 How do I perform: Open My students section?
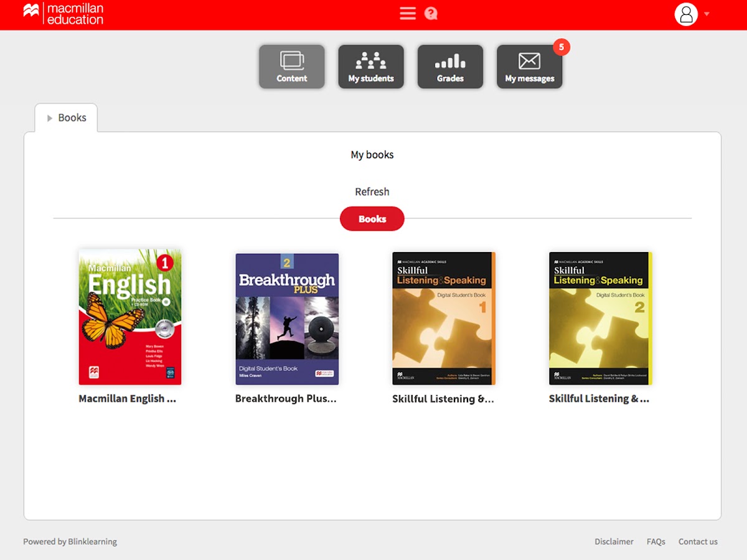[x=371, y=67]
